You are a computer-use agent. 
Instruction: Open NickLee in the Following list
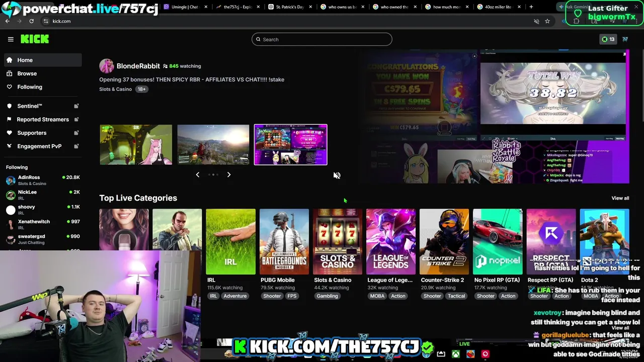(x=43, y=195)
